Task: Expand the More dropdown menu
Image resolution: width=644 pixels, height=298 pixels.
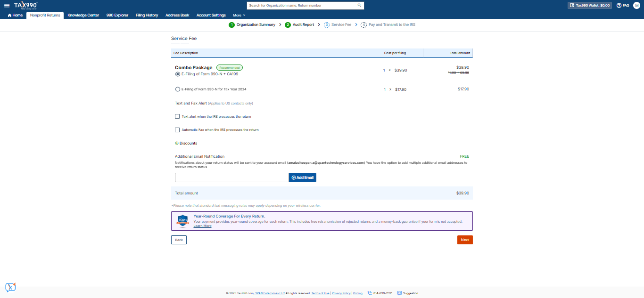Action: tap(239, 15)
